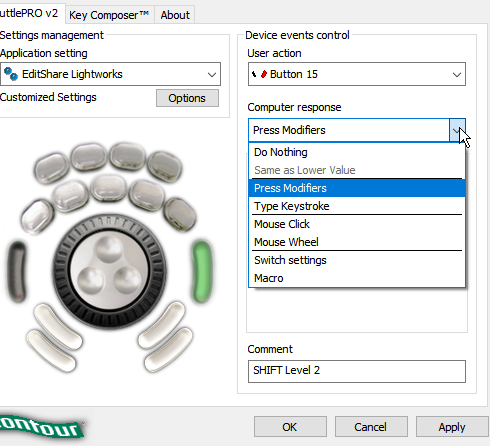The width and height of the screenshot is (490, 446).
Task: Click the Options button
Action: coord(187,98)
